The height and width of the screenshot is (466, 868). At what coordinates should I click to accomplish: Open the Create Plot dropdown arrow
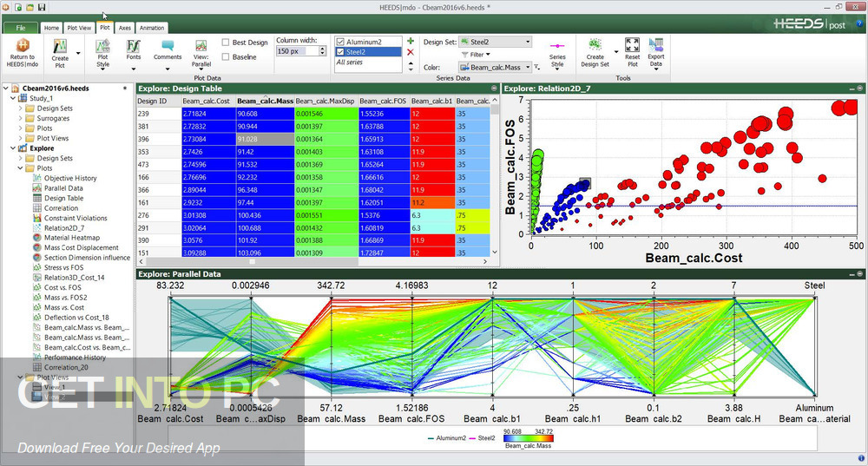[x=78, y=53]
